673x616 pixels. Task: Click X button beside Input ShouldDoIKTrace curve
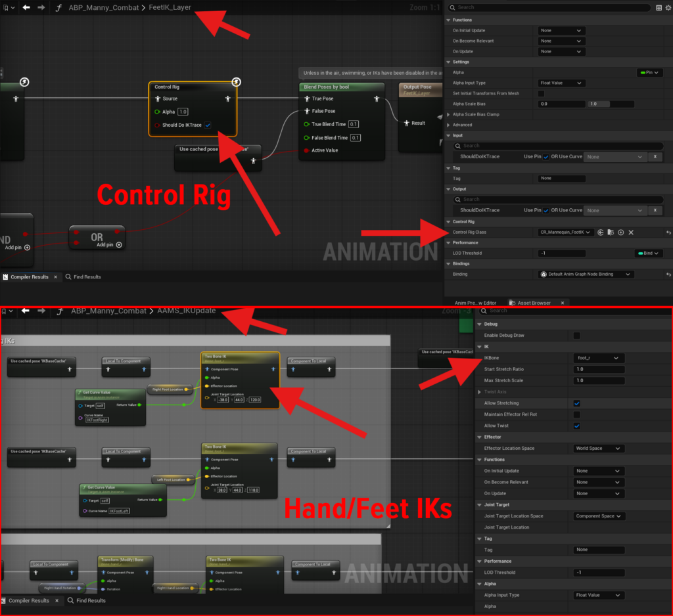(655, 157)
